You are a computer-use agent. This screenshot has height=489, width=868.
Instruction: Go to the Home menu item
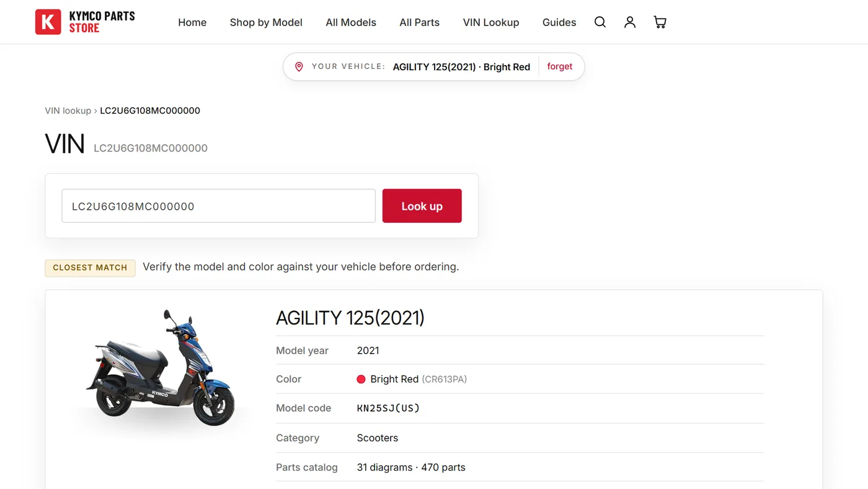tap(192, 22)
